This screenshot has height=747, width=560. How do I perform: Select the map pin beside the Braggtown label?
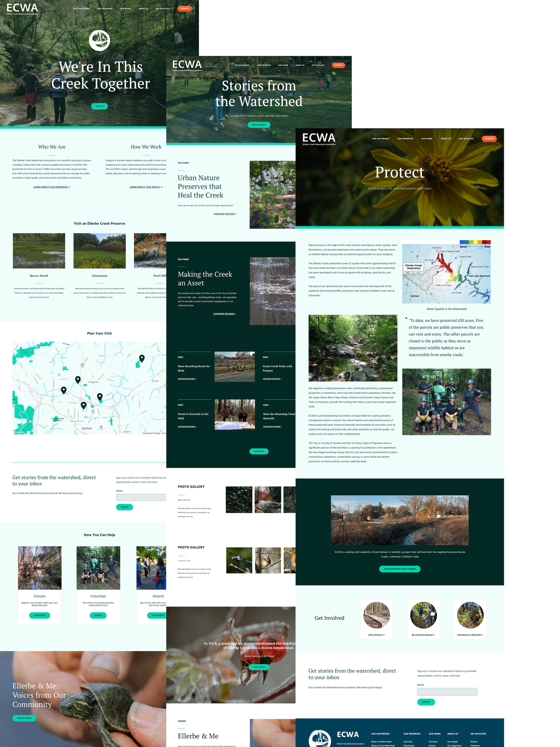(78, 380)
